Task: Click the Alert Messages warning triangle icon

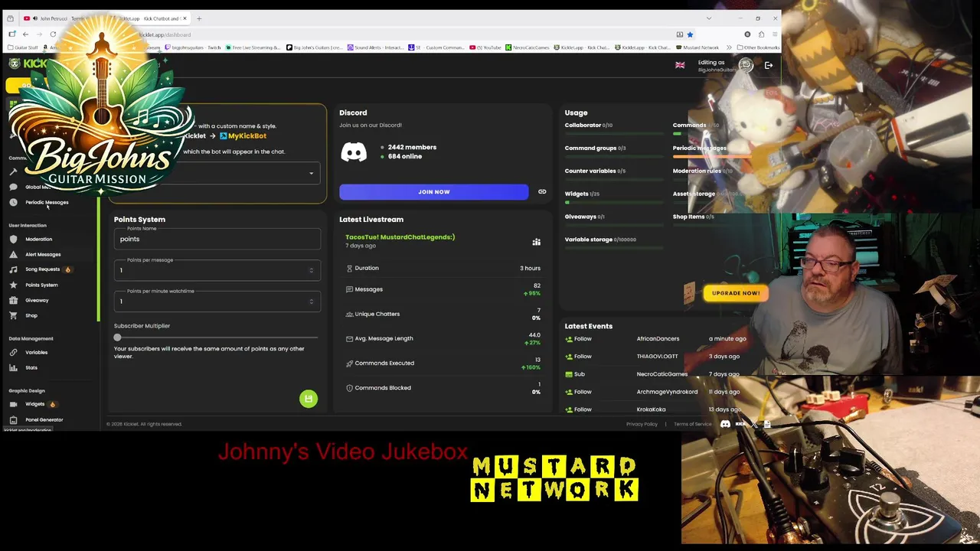Action: click(x=13, y=254)
